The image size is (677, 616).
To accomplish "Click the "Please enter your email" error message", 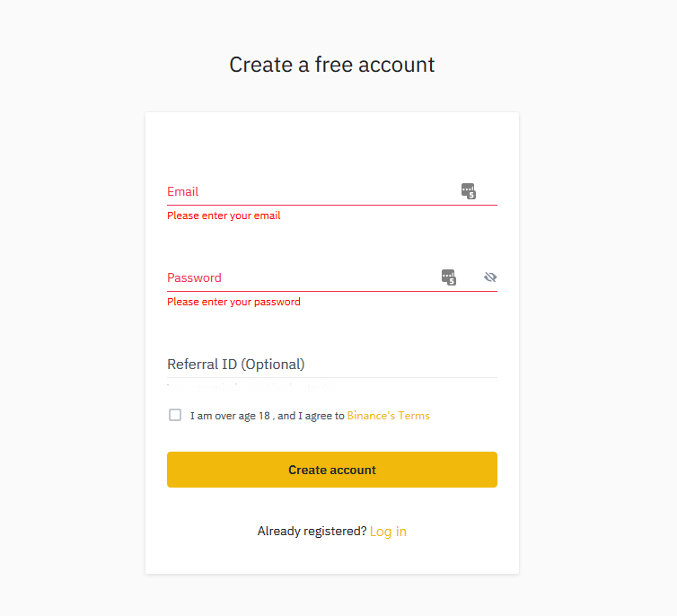I will (x=224, y=216).
